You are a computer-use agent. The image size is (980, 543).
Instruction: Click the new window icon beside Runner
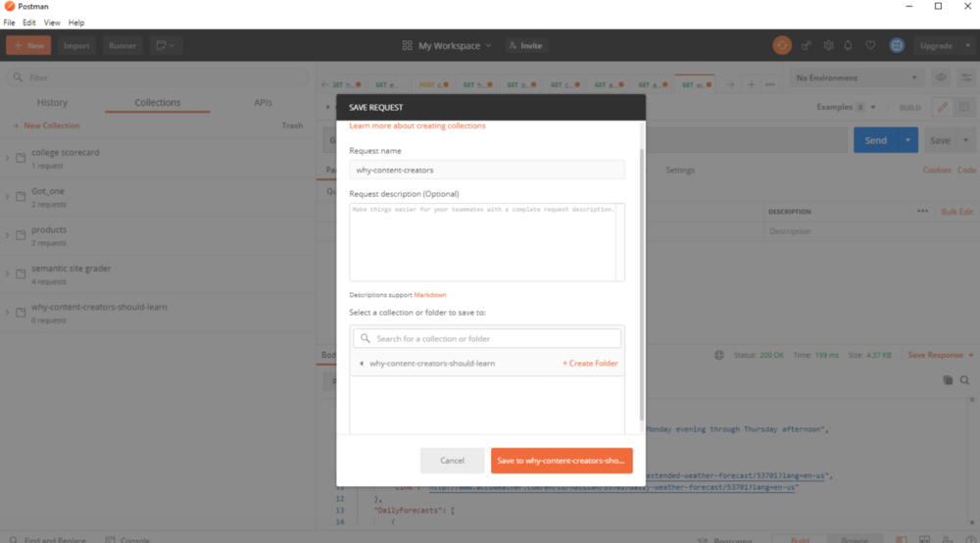166,46
